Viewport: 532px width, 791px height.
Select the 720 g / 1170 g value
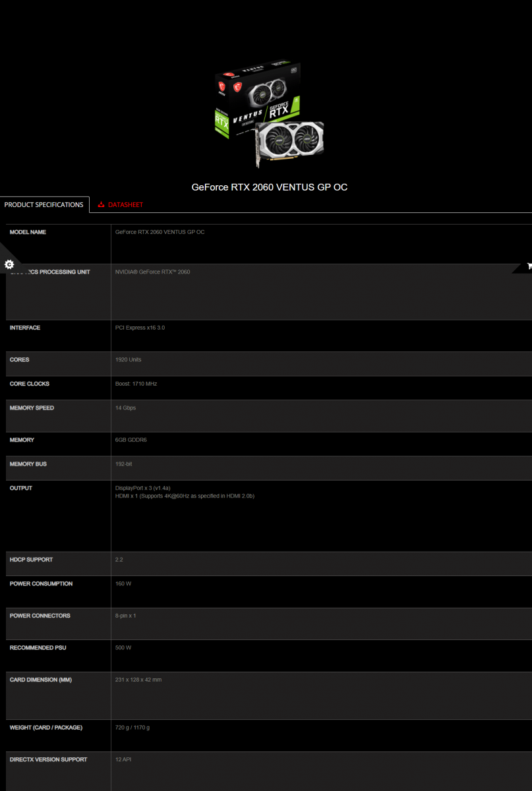(x=133, y=728)
